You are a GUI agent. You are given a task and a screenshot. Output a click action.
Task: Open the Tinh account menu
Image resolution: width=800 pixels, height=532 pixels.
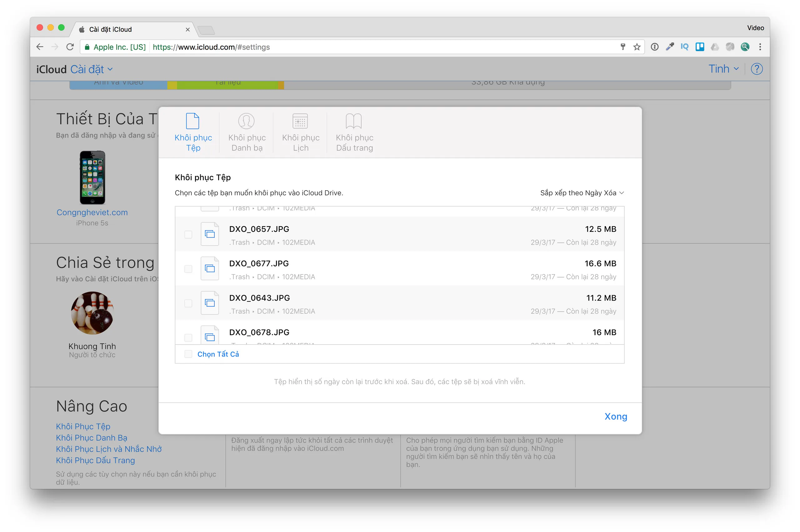pos(723,69)
